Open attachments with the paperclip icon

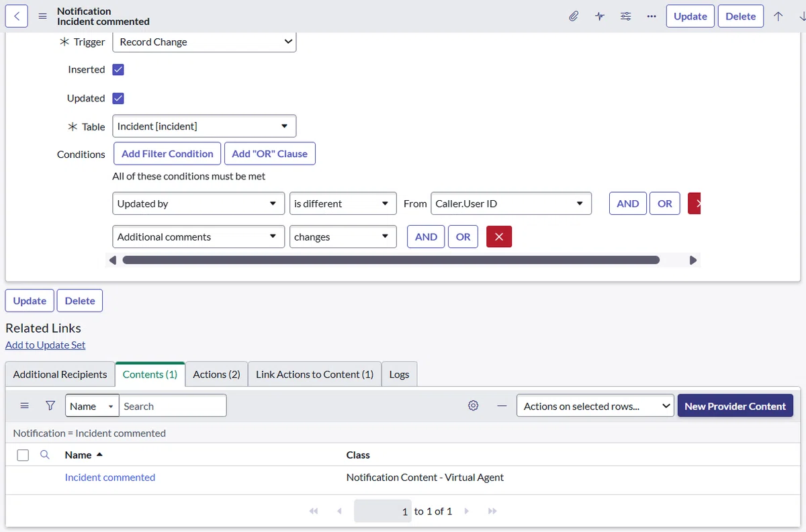pyautogui.click(x=574, y=16)
